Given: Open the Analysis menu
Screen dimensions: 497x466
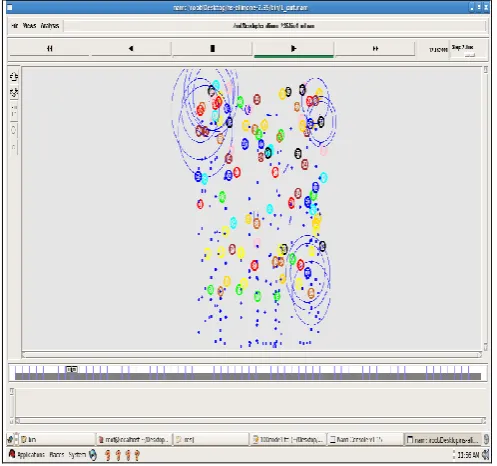Looking at the screenshot, I should pos(50,26).
